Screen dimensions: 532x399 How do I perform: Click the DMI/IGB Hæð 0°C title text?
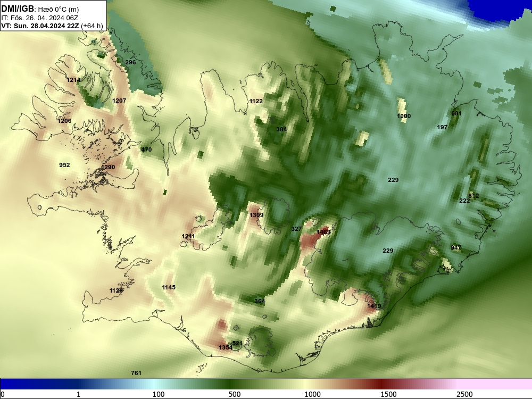tap(40, 9)
